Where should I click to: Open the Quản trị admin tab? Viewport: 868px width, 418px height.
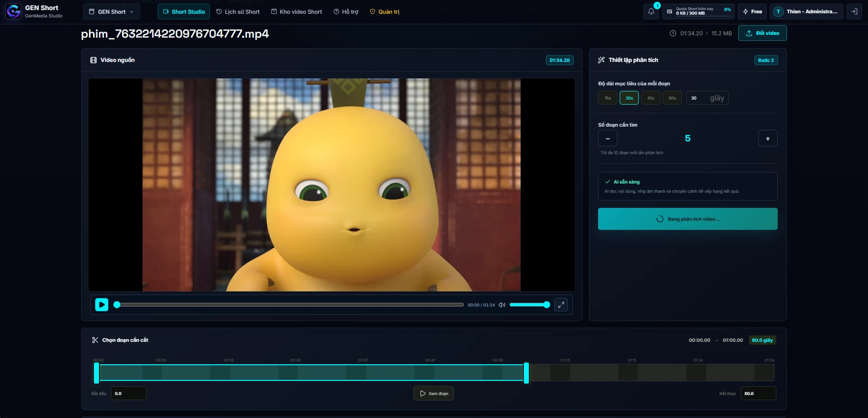[385, 11]
